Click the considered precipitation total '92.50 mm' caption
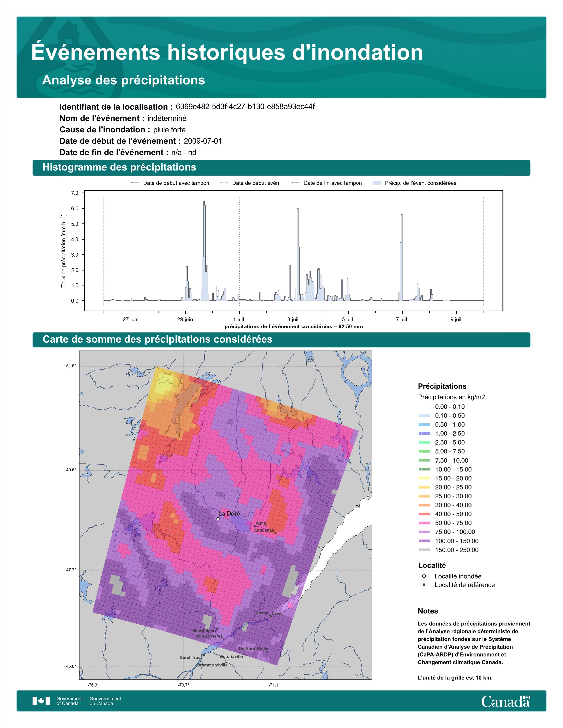Viewport: 563px width, 728px height. click(x=293, y=327)
